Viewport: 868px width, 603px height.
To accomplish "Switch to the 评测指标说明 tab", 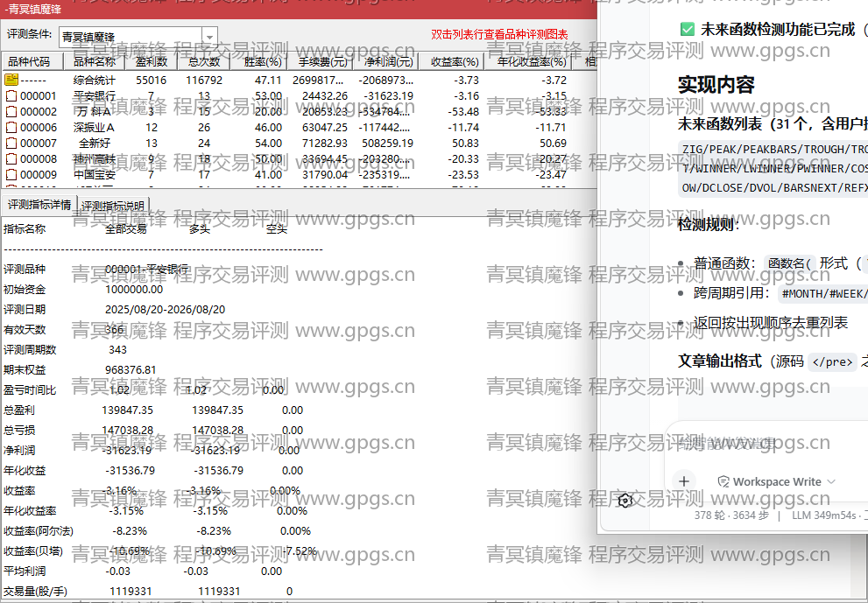I will [x=113, y=206].
